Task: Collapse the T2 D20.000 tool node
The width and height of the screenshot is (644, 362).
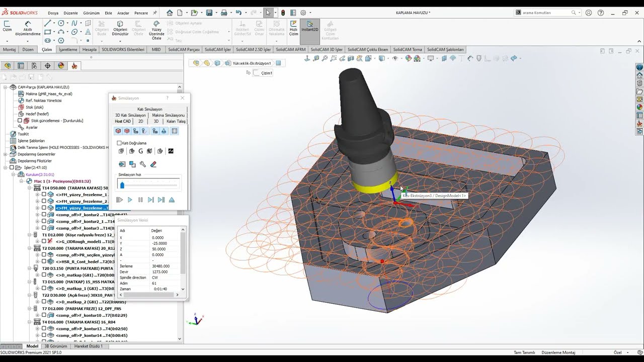Action: pyautogui.click(x=30, y=248)
